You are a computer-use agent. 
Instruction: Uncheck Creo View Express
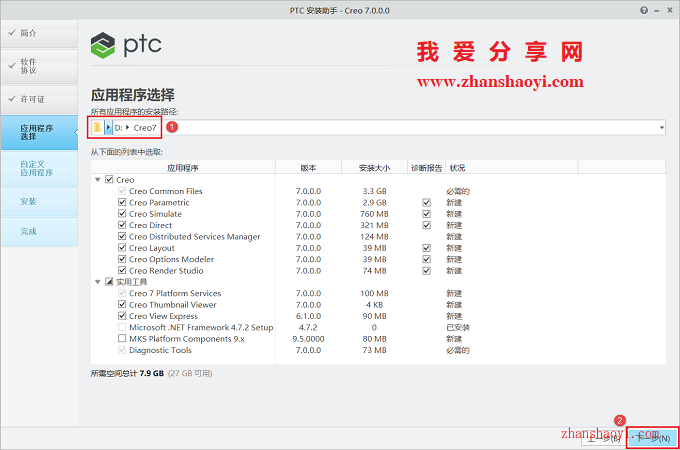122,316
